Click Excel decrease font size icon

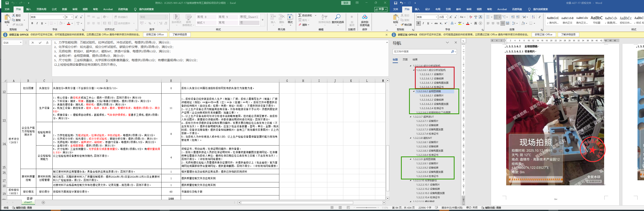[x=82, y=17]
